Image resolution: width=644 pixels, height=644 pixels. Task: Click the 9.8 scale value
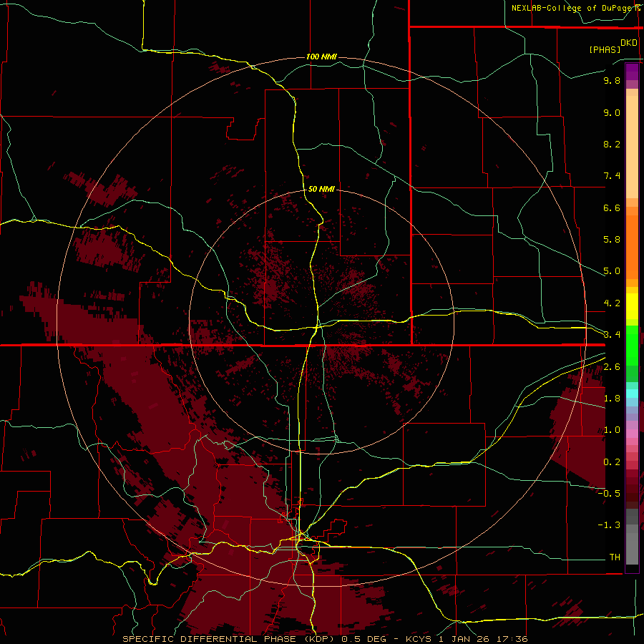point(612,81)
